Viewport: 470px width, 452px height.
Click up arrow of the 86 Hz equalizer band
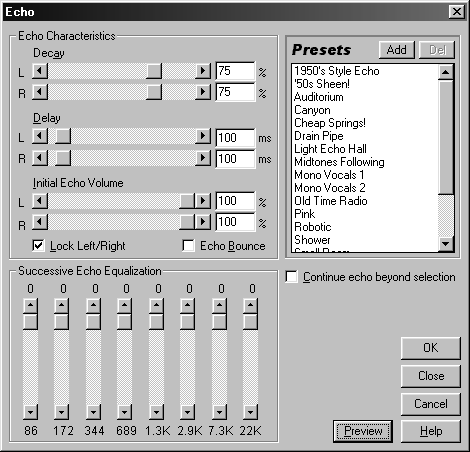pyautogui.click(x=30, y=306)
